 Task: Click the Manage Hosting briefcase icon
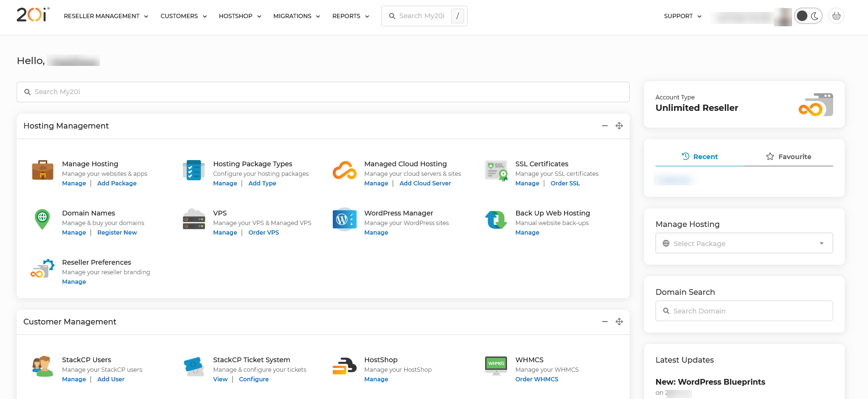click(42, 170)
